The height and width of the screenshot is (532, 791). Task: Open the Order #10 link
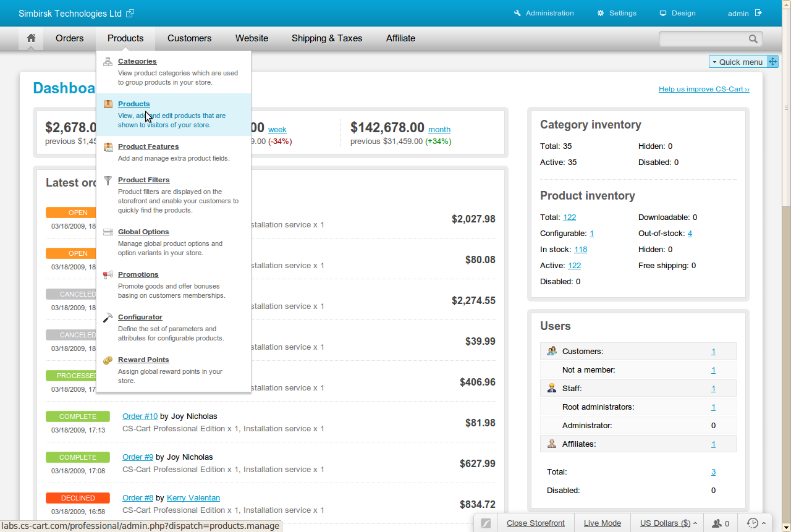[x=140, y=416]
